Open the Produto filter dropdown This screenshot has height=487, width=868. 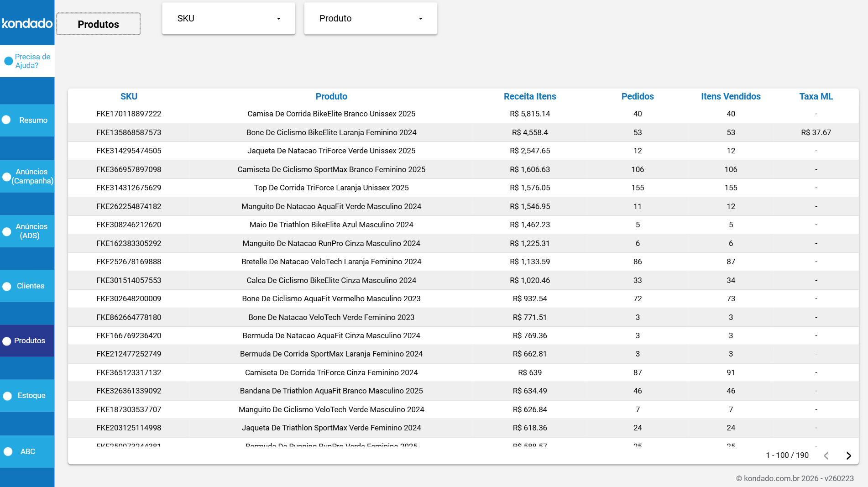click(x=370, y=18)
